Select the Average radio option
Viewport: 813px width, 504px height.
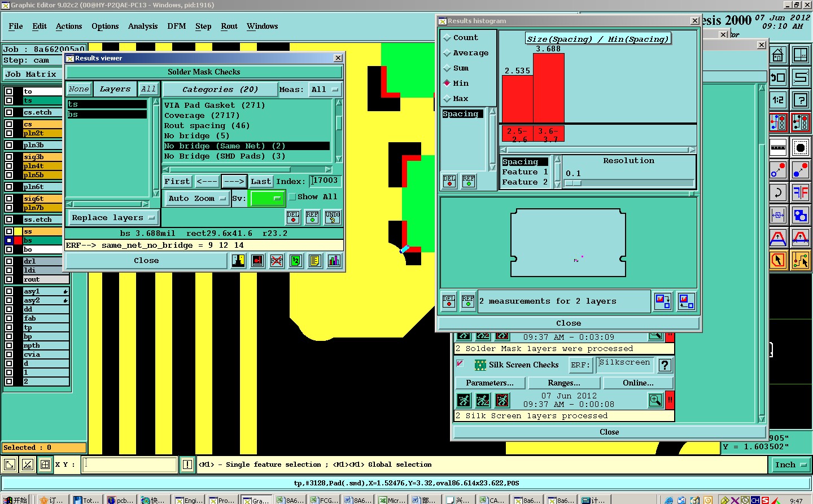(447, 53)
